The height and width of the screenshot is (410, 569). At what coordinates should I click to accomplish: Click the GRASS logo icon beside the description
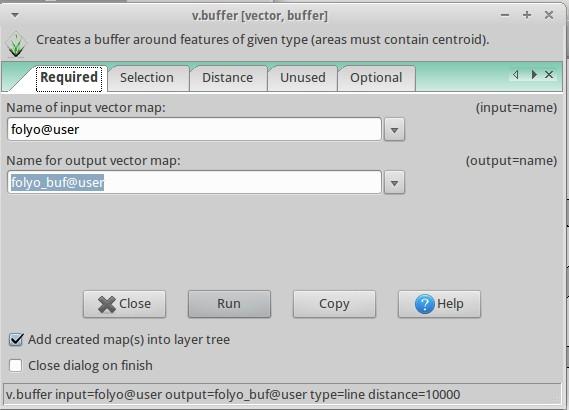click(x=16, y=45)
